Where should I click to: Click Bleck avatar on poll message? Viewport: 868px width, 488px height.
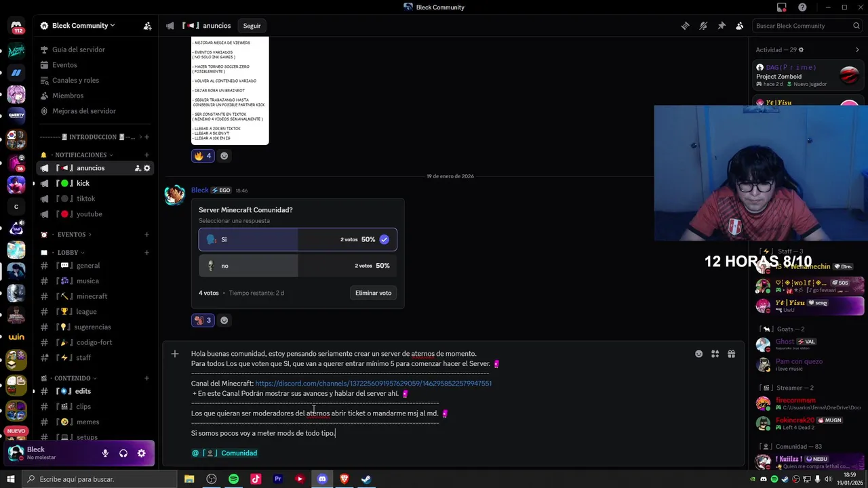click(x=174, y=195)
